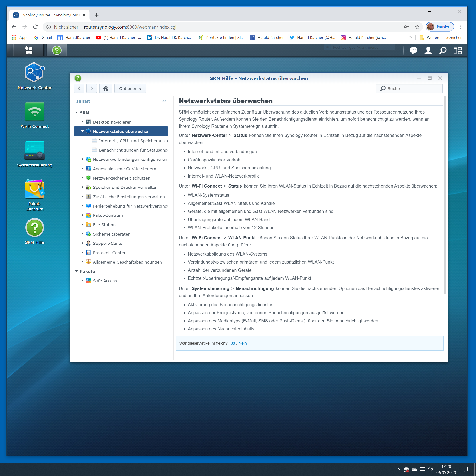This screenshot has width=476, height=476.
Task: Select File Station help topic
Action: coord(104,225)
